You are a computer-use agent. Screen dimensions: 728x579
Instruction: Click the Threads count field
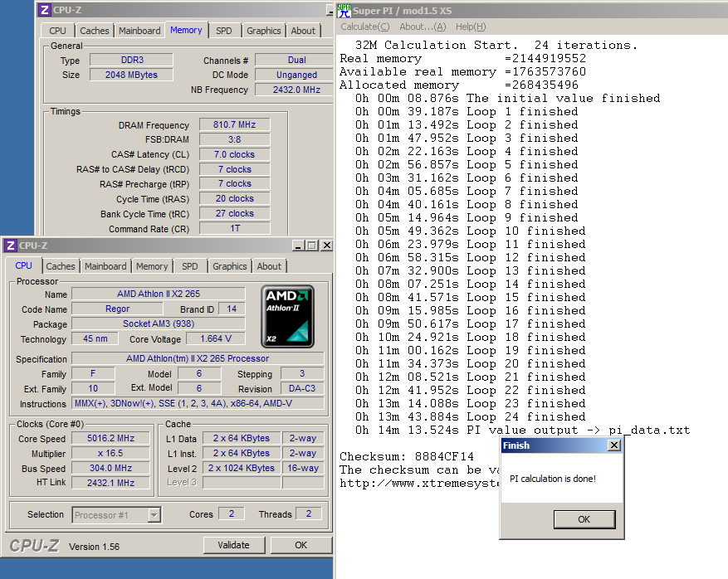(308, 513)
